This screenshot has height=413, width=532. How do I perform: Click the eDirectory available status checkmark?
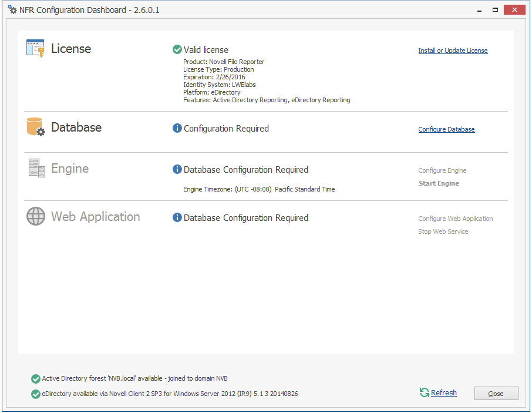pyautogui.click(x=36, y=394)
